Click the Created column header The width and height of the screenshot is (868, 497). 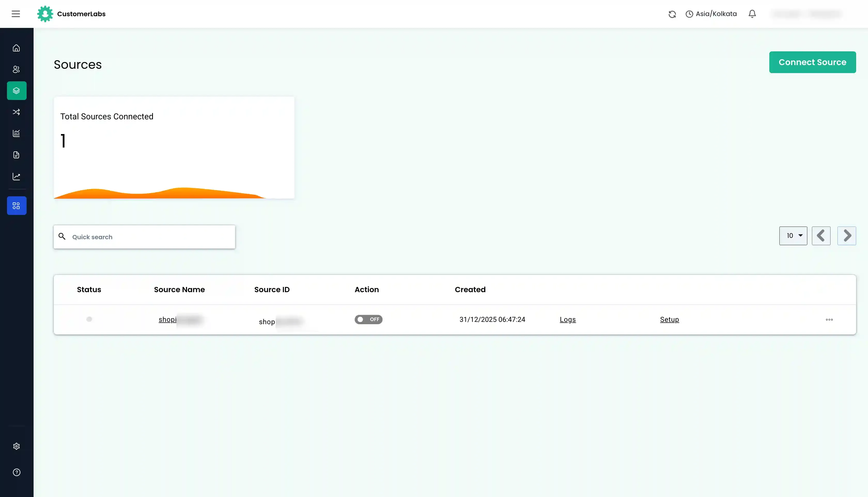click(470, 290)
